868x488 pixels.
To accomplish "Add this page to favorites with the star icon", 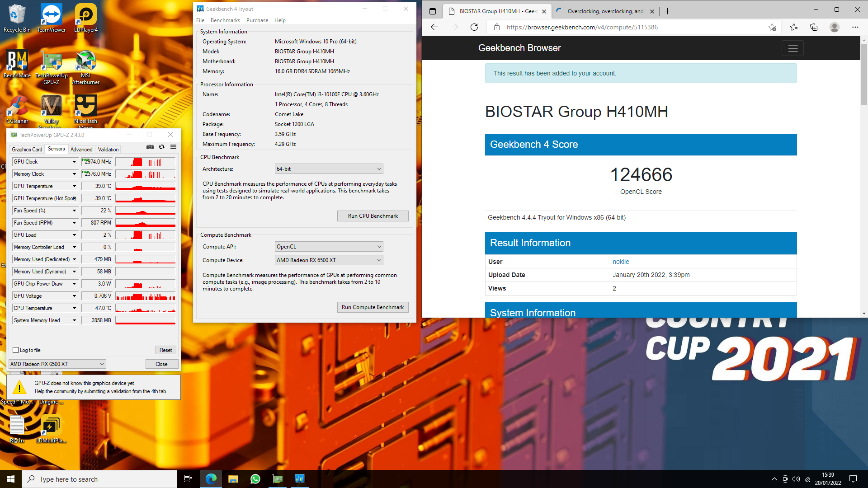I will coord(772,27).
